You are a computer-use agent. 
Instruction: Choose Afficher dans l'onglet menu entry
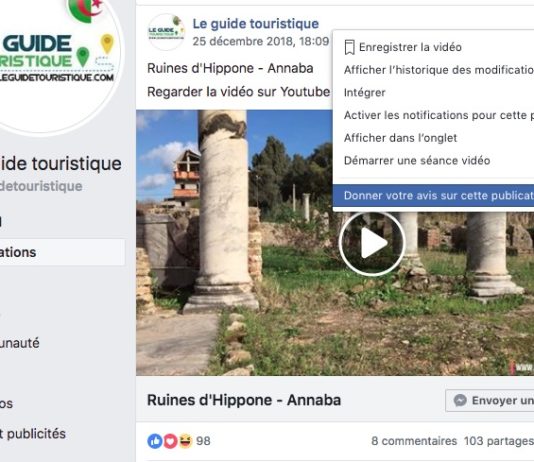[400, 138]
